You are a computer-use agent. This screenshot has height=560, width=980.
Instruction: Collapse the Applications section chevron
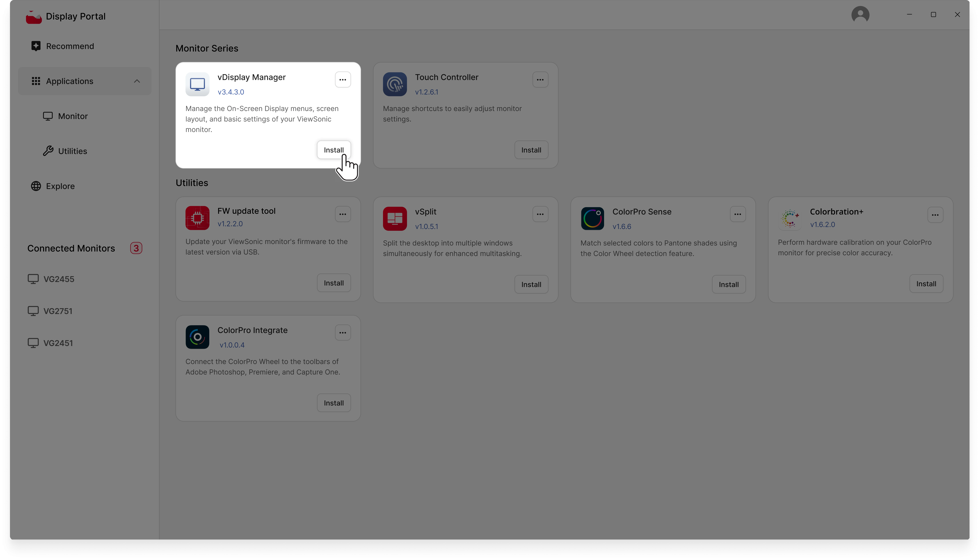pyautogui.click(x=137, y=81)
